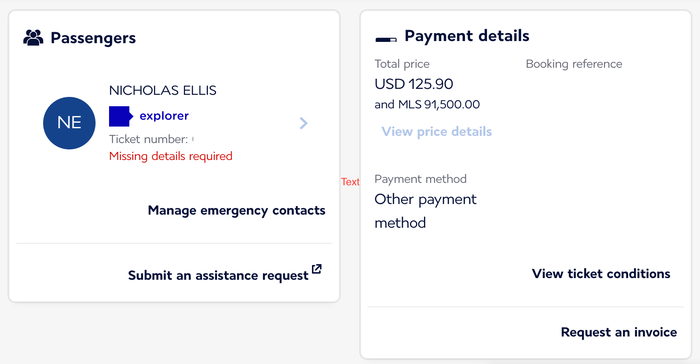Click the Missing details required warning

171,156
